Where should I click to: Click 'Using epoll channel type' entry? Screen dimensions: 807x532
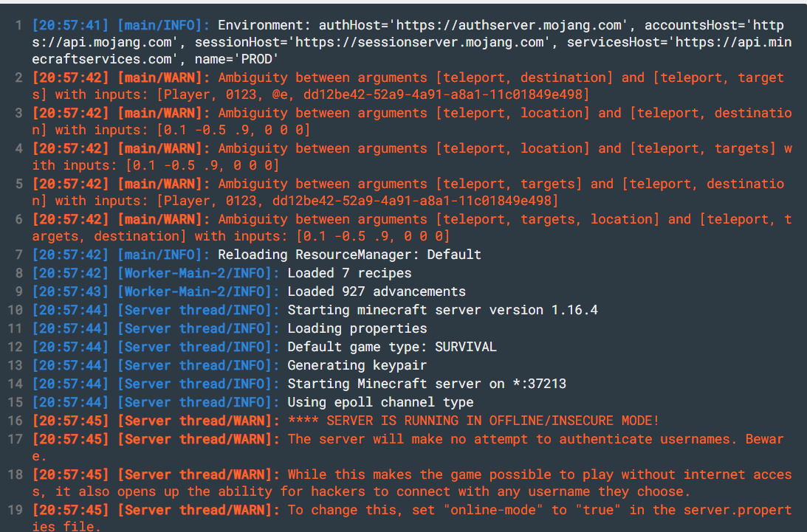380,402
